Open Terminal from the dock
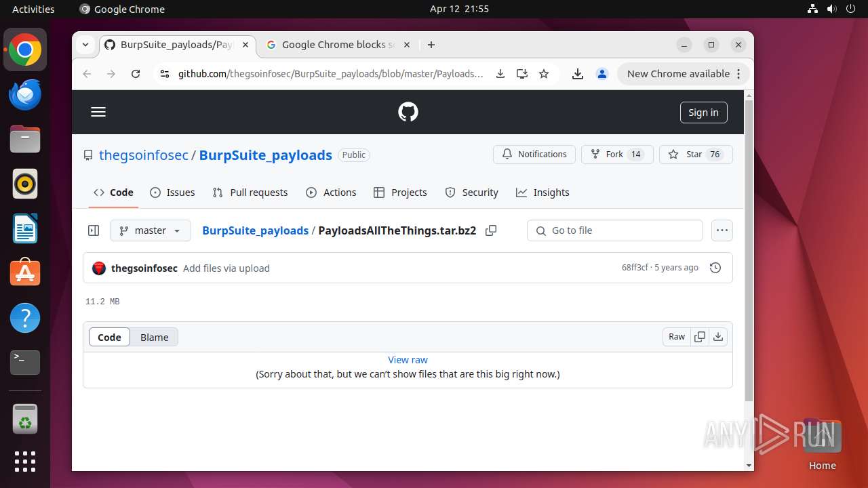 pyautogui.click(x=25, y=363)
